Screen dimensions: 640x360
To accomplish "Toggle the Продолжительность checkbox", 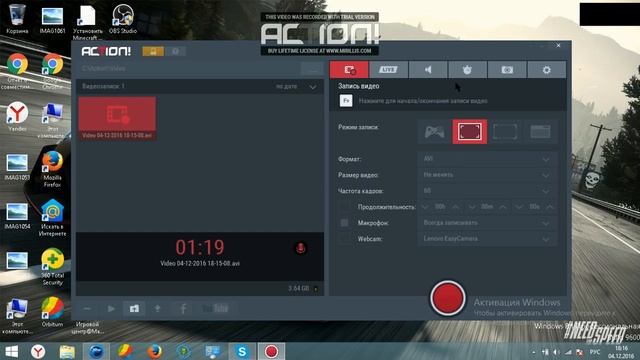I will tap(344, 207).
